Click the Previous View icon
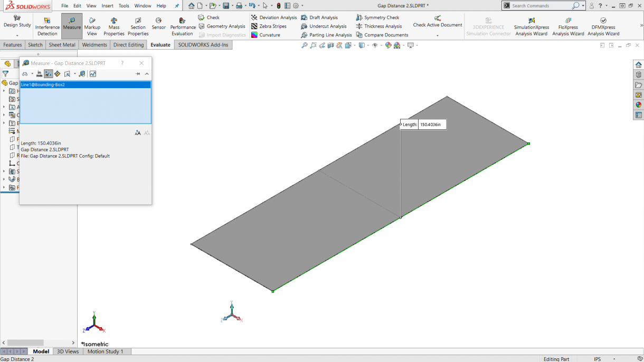 pyautogui.click(x=322, y=45)
